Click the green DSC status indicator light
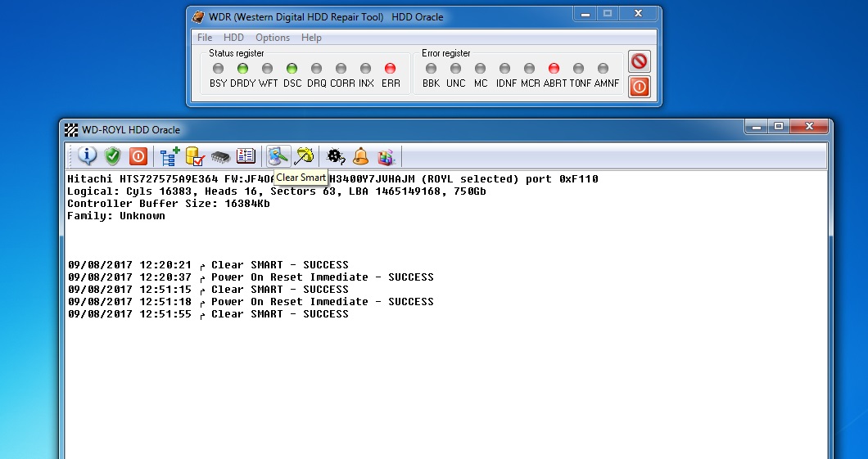868x459 pixels. tap(292, 69)
